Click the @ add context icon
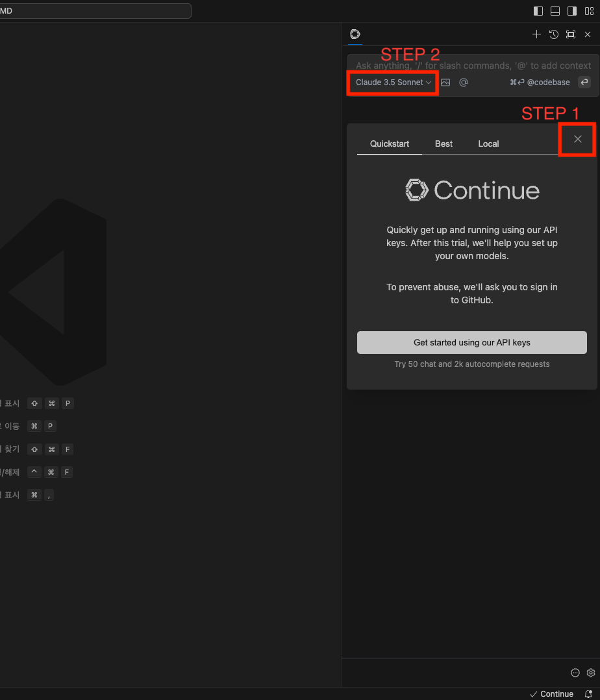 coord(464,82)
